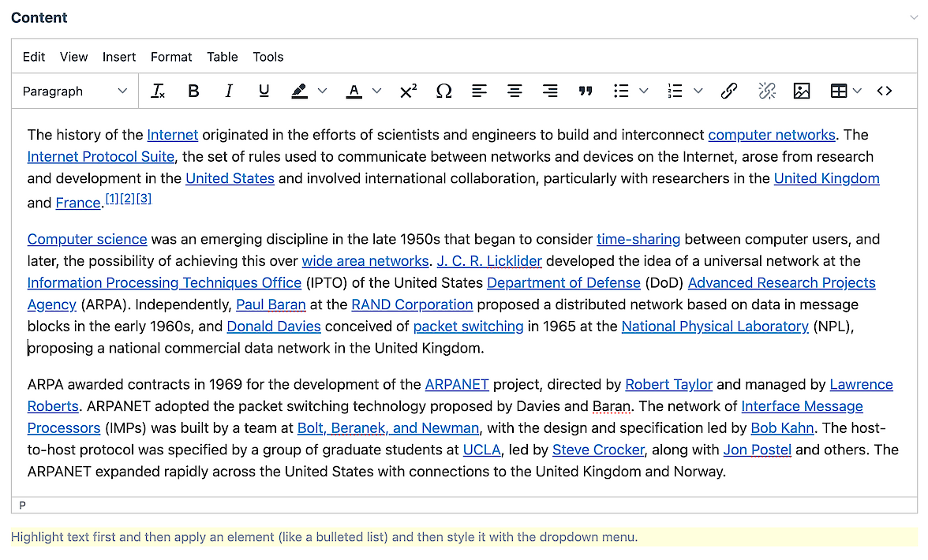Open the Format menu
Screen dimensions: 928x560
tap(171, 57)
